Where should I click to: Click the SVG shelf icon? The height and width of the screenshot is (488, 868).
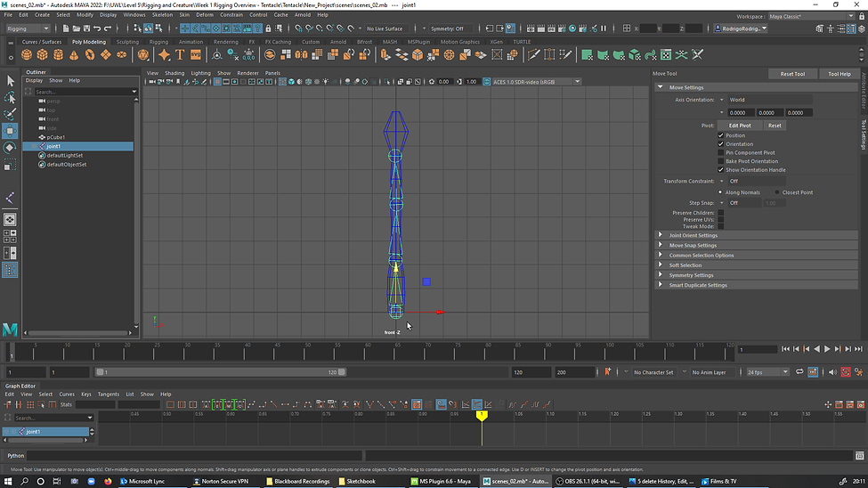pos(196,54)
